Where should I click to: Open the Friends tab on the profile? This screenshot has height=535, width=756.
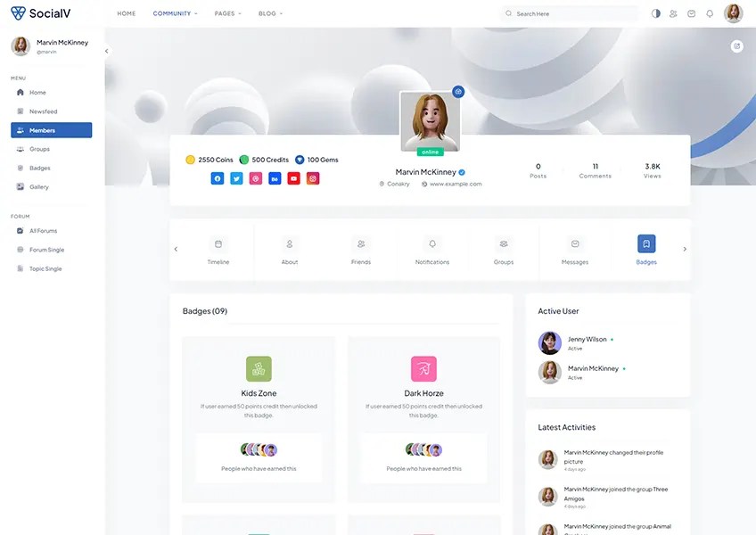pyautogui.click(x=361, y=250)
